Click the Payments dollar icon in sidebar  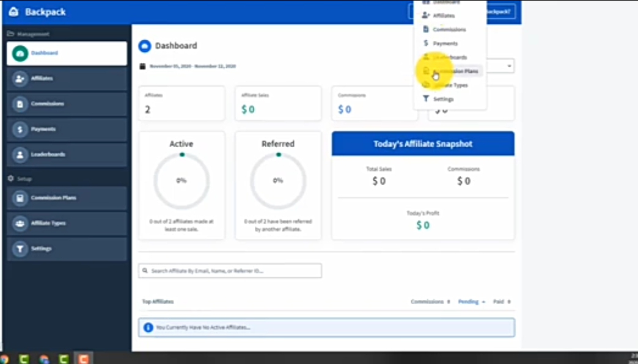(x=20, y=129)
